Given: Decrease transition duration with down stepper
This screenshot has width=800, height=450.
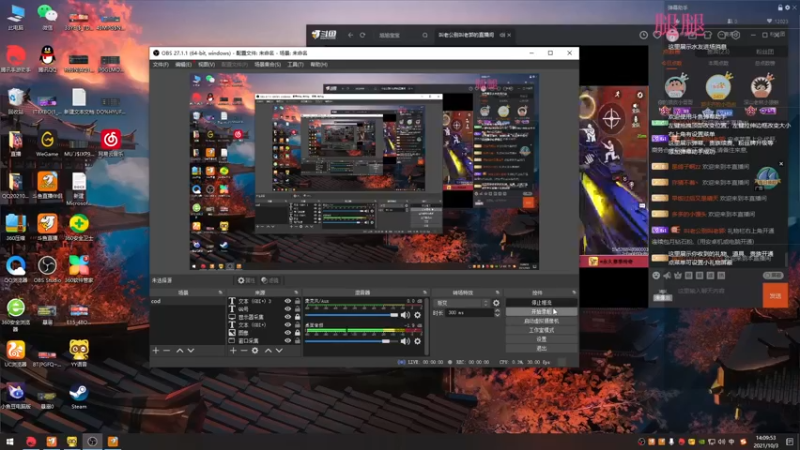Looking at the screenshot, I should point(497,315).
